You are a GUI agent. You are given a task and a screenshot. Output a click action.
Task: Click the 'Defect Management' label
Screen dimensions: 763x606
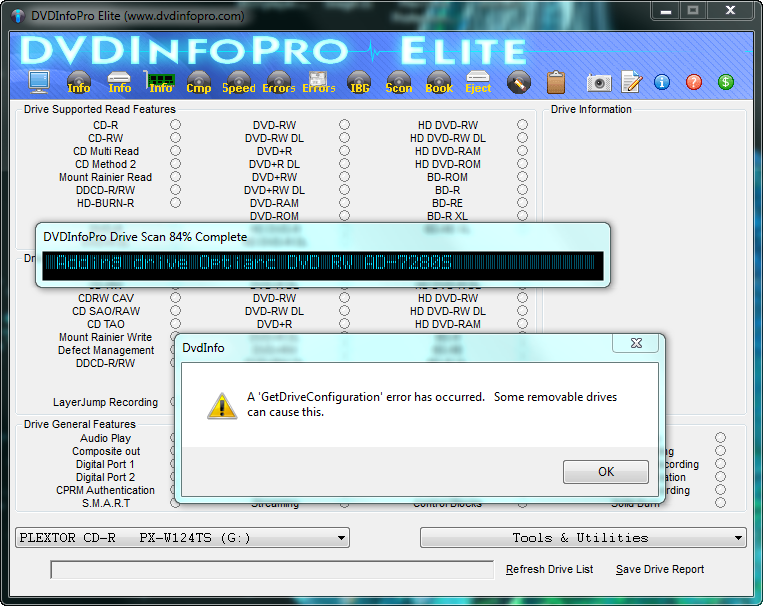click(x=106, y=350)
